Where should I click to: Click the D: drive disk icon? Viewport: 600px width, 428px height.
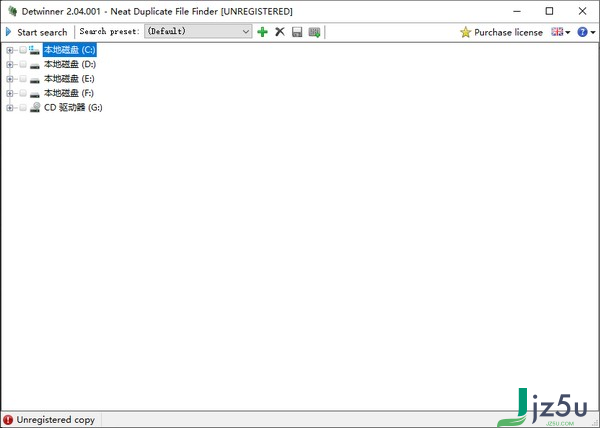(35, 66)
